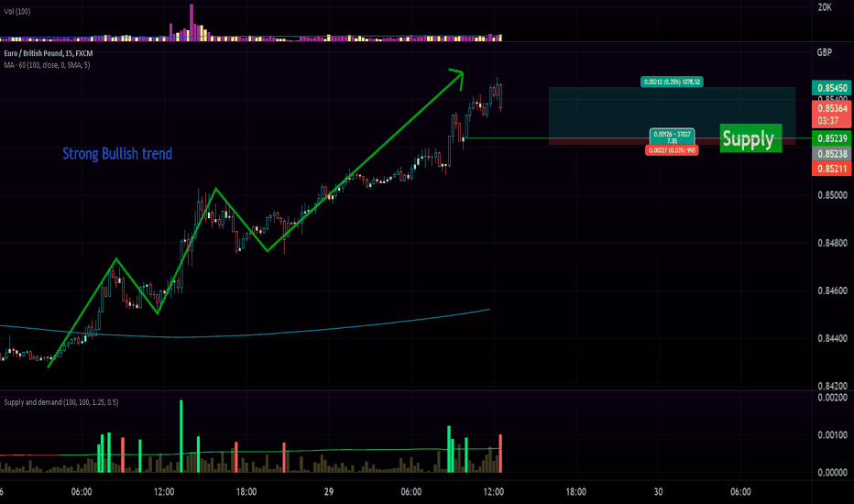Select the 'Euro / British Pound, 15, FXCM' title
The width and height of the screenshot is (854, 504).
pyautogui.click(x=49, y=53)
